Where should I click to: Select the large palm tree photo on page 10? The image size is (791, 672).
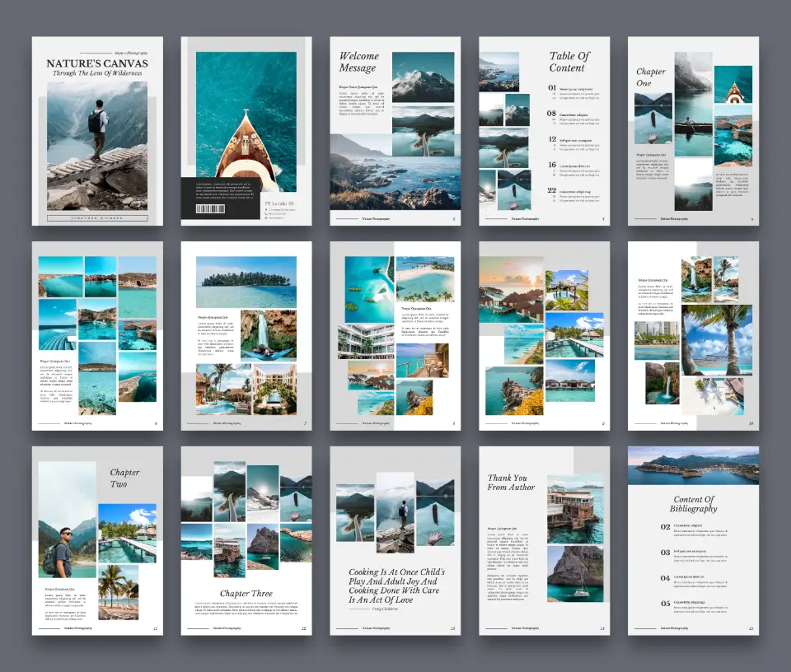(717, 340)
